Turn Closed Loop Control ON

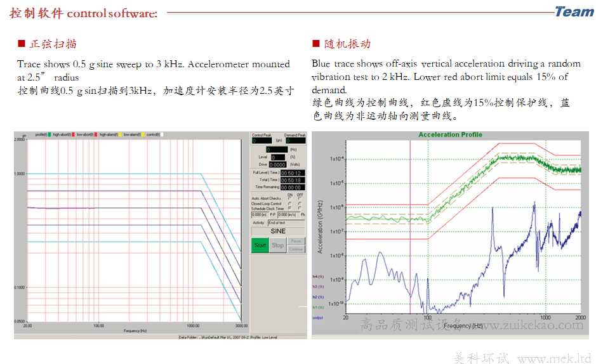[290, 203]
